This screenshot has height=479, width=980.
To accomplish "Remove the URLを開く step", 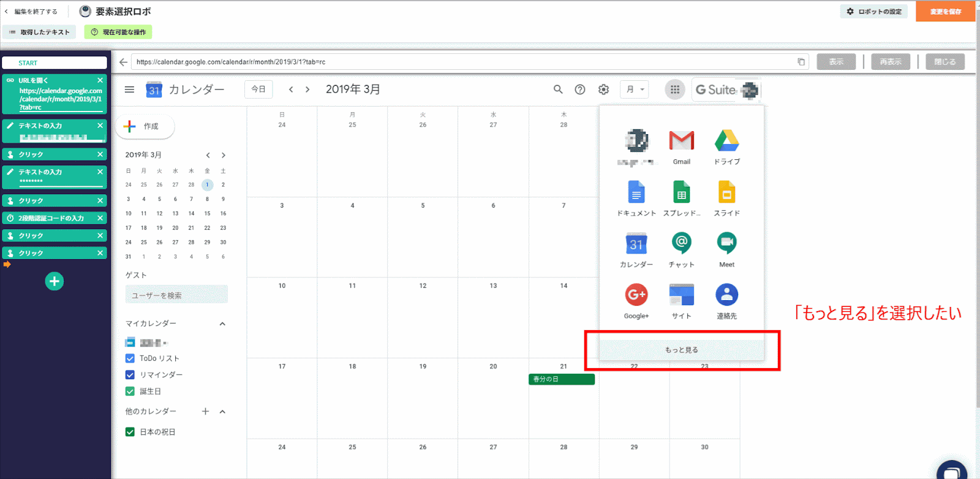I will 100,80.
